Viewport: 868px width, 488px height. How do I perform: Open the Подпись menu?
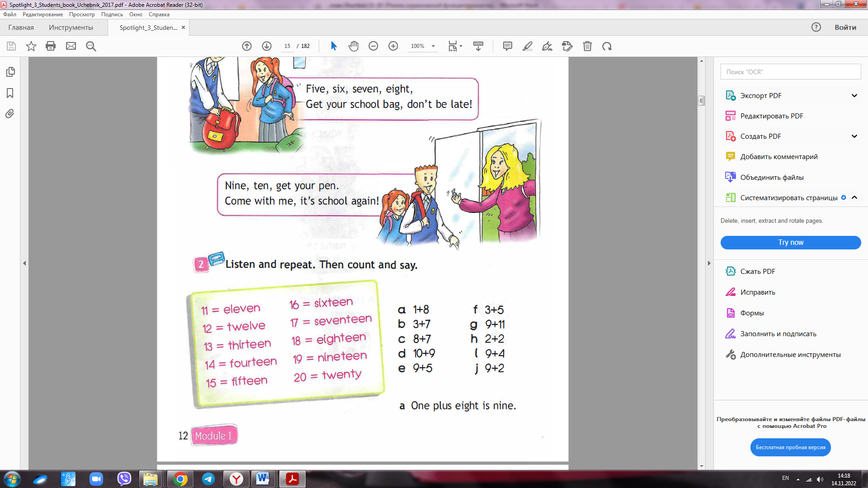(112, 14)
